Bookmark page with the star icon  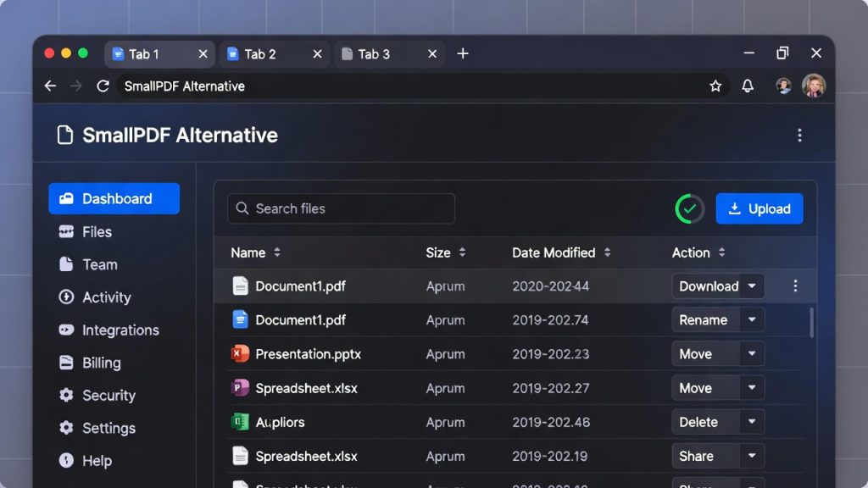tap(715, 86)
